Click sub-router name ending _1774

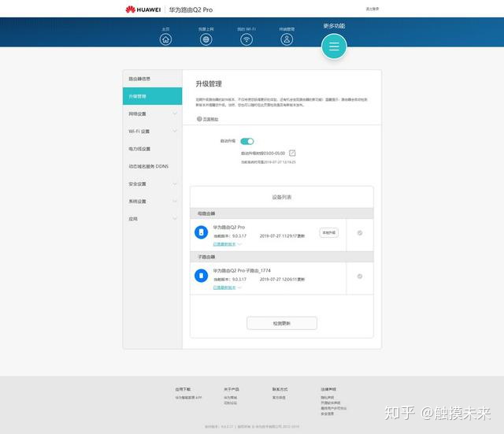[x=242, y=271]
